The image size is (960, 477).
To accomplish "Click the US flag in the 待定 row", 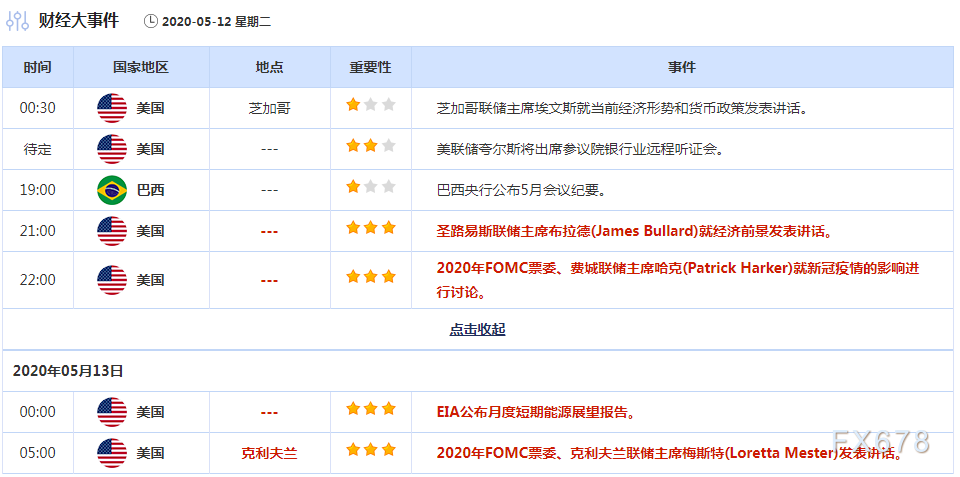I will [112, 149].
